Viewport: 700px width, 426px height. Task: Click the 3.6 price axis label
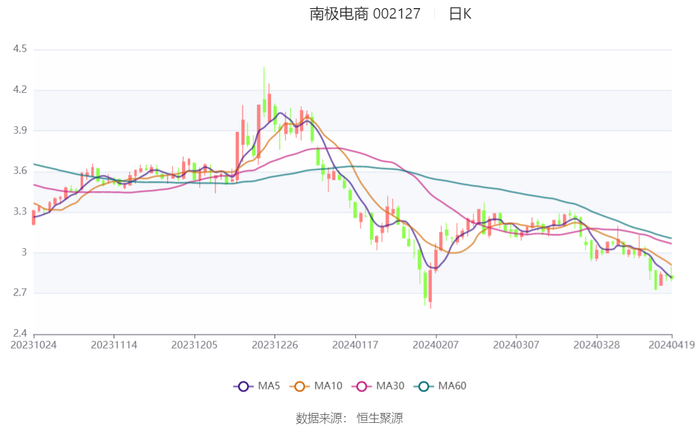pos(20,171)
